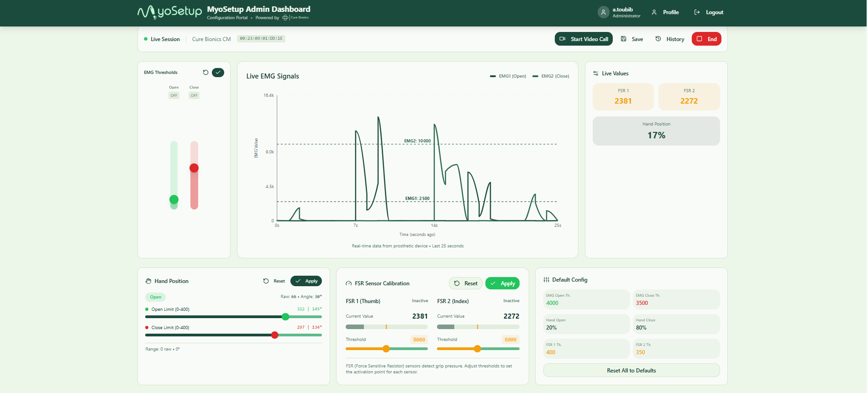Click the Close Limit slider handle
The height and width of the screenshot is (393, 868).
[275, 335]
